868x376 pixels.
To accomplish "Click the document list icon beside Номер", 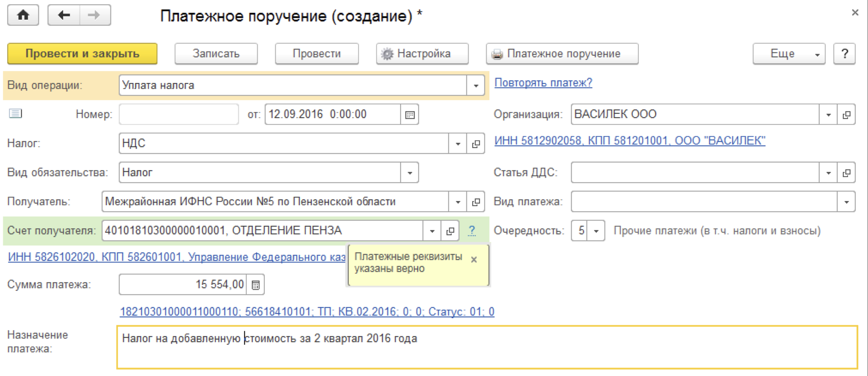I will [x=15, y=114].
